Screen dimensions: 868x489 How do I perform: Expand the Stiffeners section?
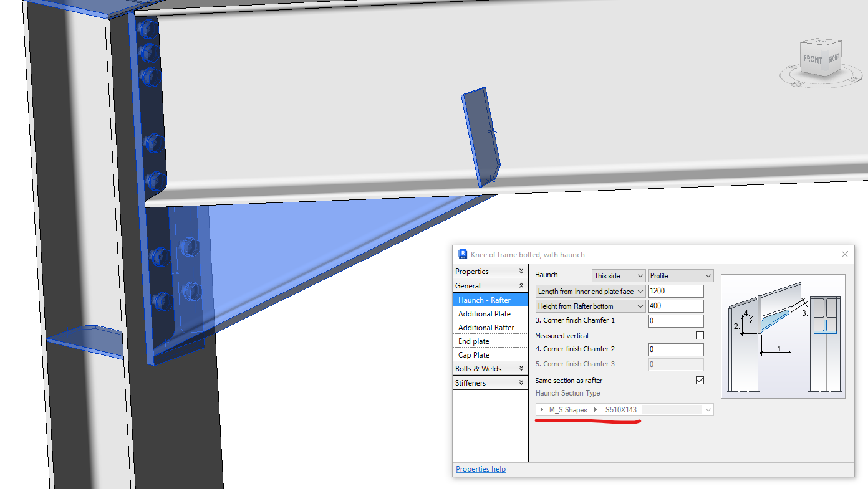491,383
